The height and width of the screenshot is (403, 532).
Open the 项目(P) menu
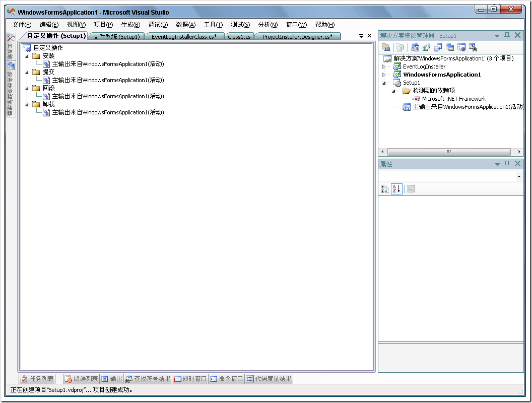[103, 24]
